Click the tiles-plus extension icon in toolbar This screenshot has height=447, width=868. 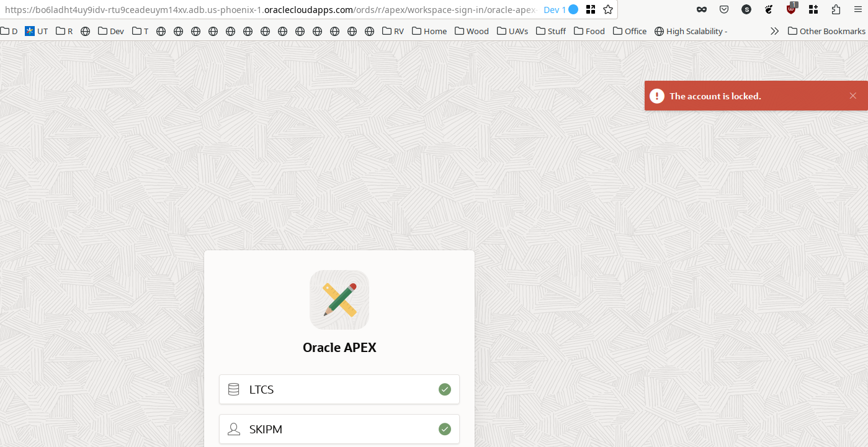point(813,10)
